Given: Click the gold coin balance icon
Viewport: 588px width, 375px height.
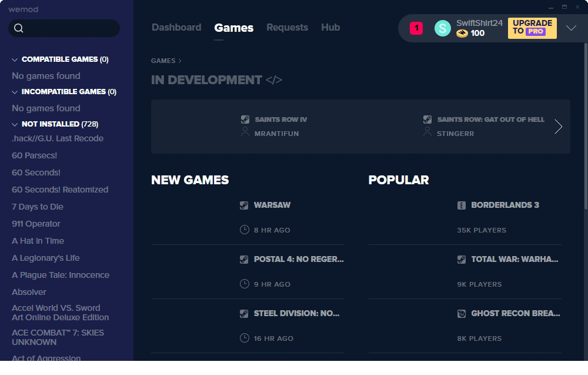Looking at the screenshot, I should pos(462,34).
